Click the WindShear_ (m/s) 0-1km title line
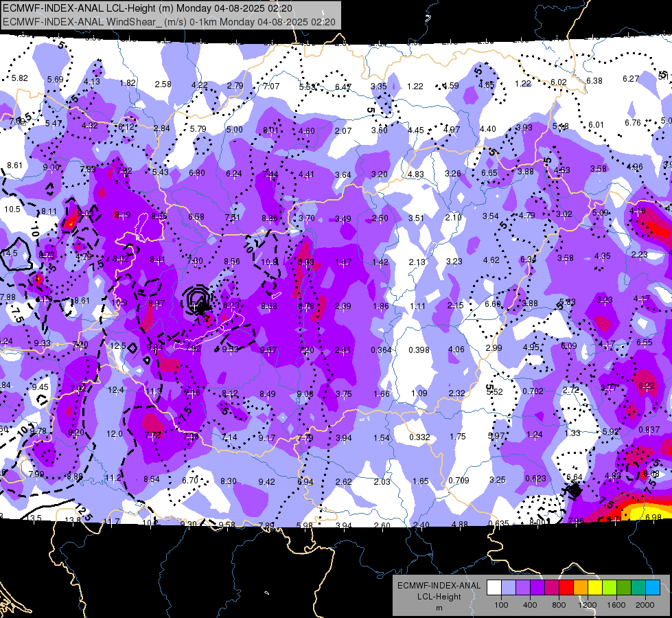672x618 pixels. tap(169, 22)
